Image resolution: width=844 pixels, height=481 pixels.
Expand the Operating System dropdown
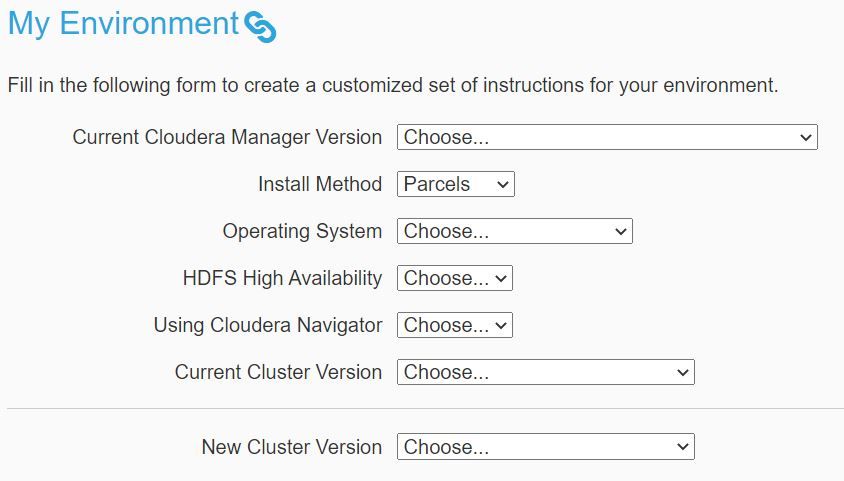coord(514,231)
